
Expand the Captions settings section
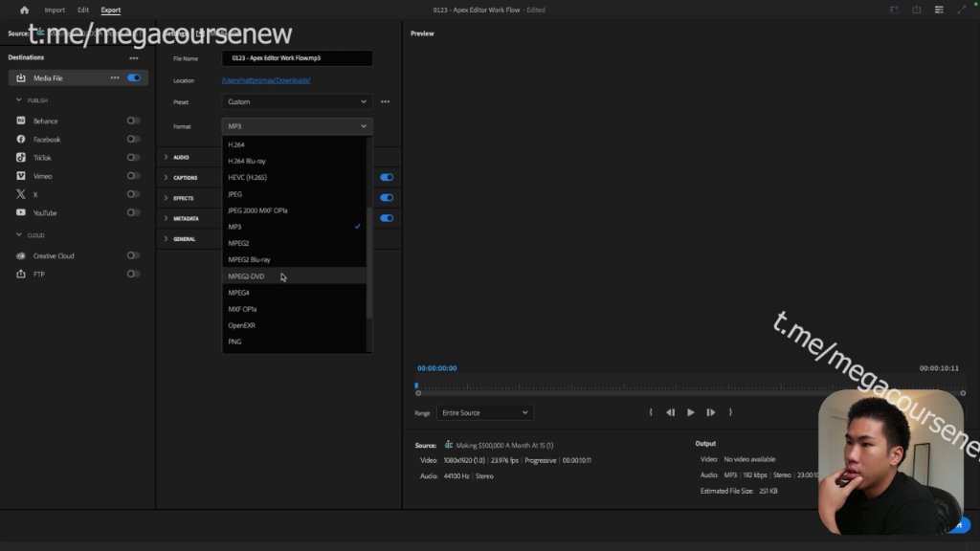point(166,178)
